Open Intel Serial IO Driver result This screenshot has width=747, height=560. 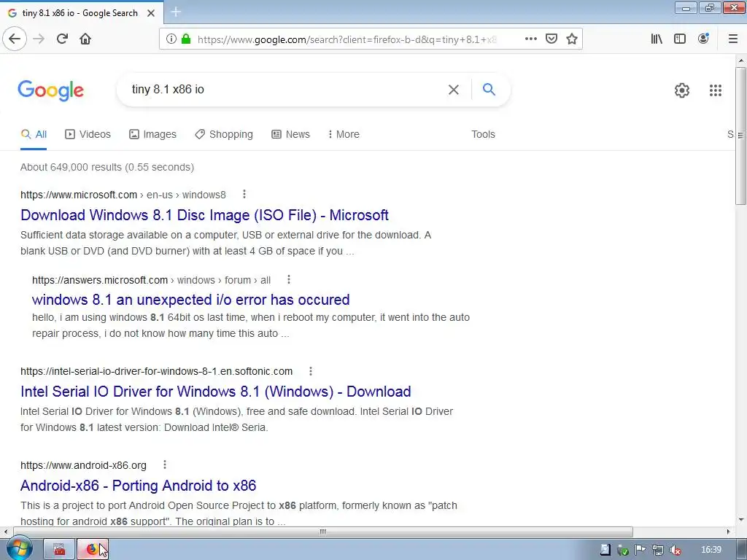(x=215, y=392)
